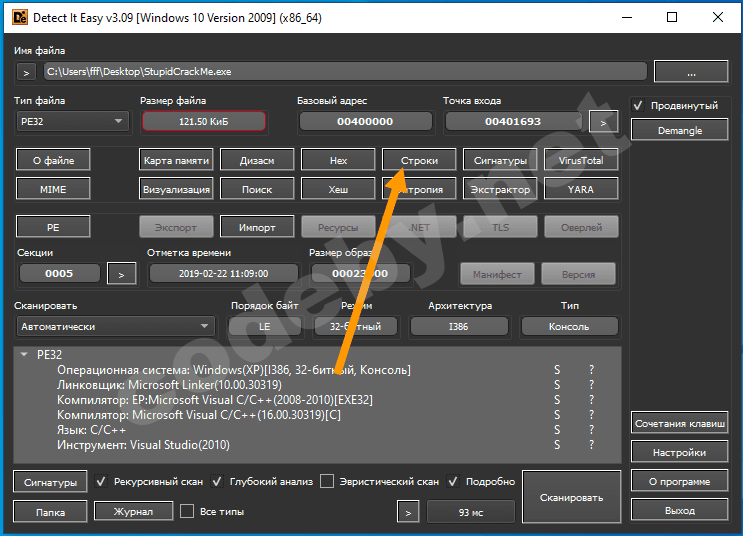Select the Компилятор EP:Microsoft Visual C/C++ row
743x536 pixels.
click(317, 400)
